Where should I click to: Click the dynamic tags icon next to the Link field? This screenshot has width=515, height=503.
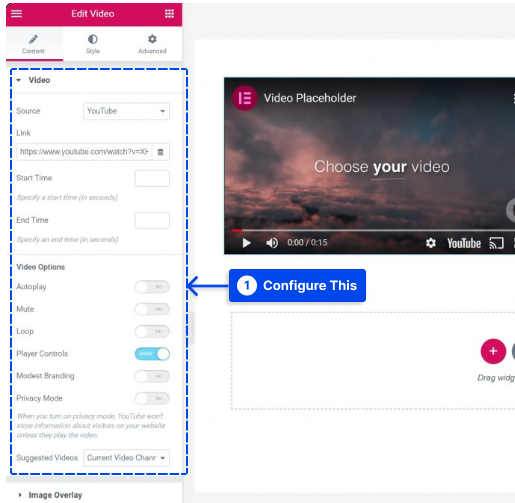(161, 152)
